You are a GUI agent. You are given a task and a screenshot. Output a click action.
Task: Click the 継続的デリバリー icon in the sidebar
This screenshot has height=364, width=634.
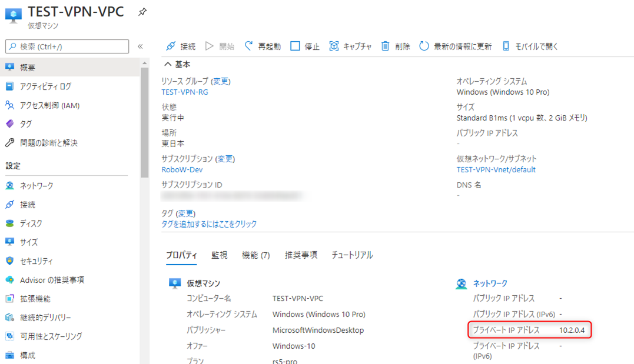point(9,317)
